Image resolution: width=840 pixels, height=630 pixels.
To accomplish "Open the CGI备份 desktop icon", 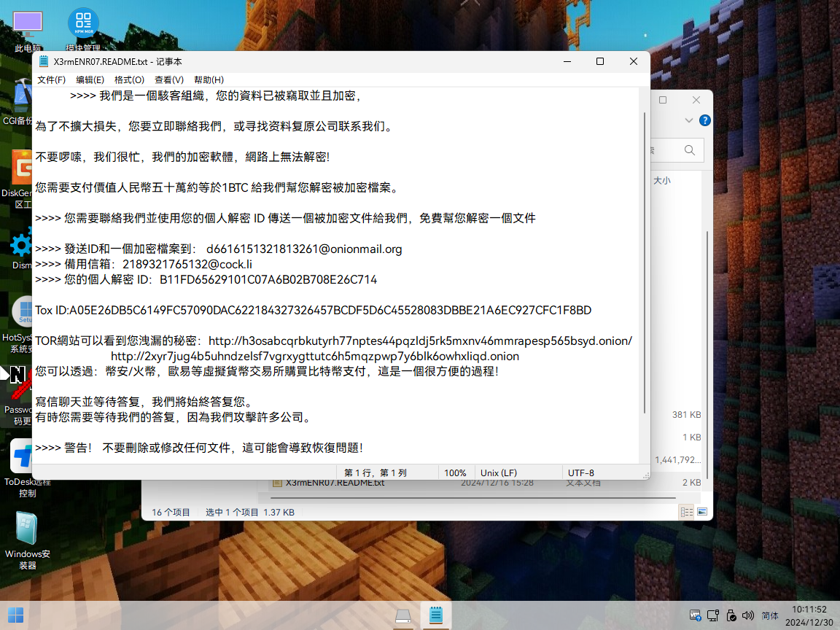I will pyautogui.click(x=19, y=102).
